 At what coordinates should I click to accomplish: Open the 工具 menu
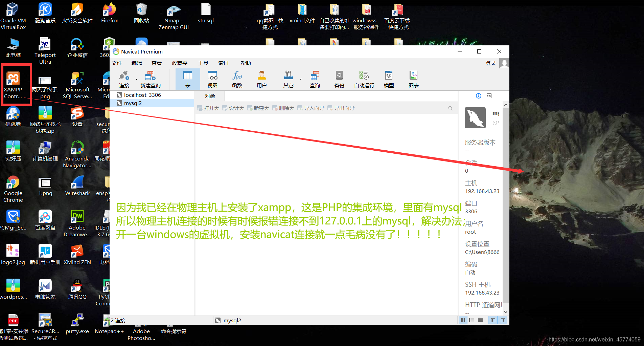coord(203,63)
